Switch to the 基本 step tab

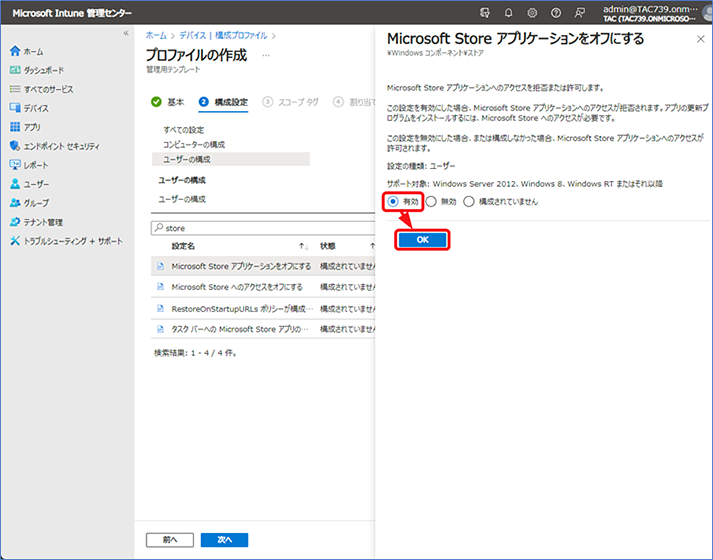click(x=168, y=102)
